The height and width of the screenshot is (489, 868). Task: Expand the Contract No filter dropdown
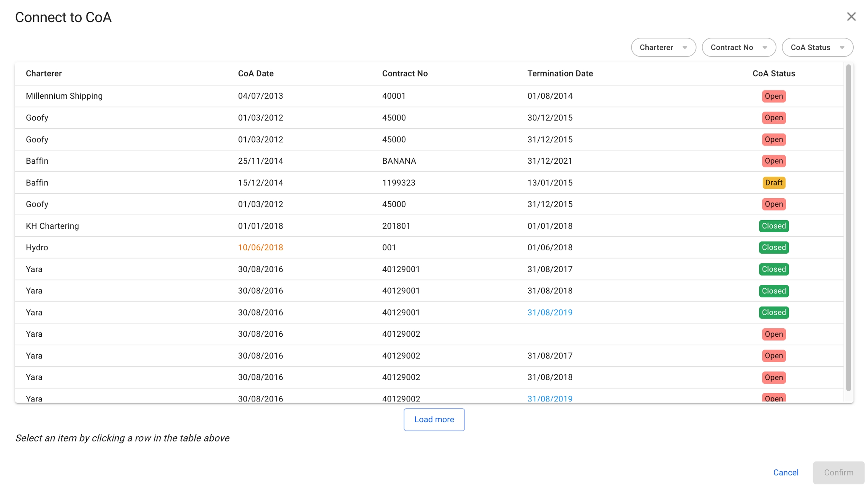(x=738, y=48)
